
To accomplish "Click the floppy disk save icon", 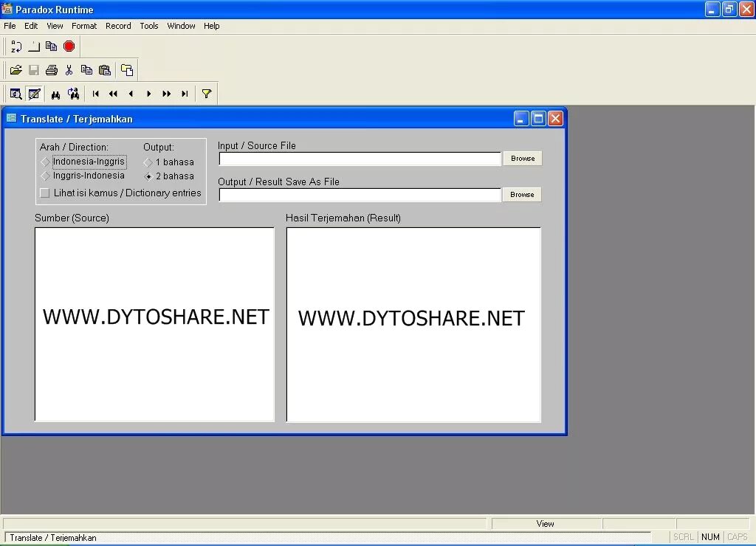I will pyautogui.click(x=34, y=70).
